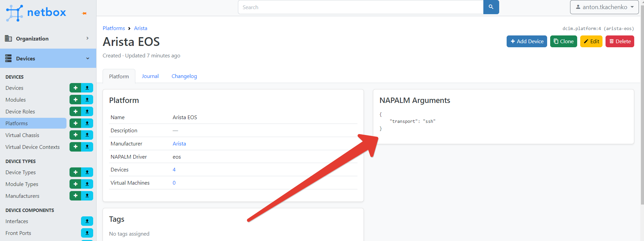Open the Devices count link 4
The image size is (644, 241).
coord(174,169)
